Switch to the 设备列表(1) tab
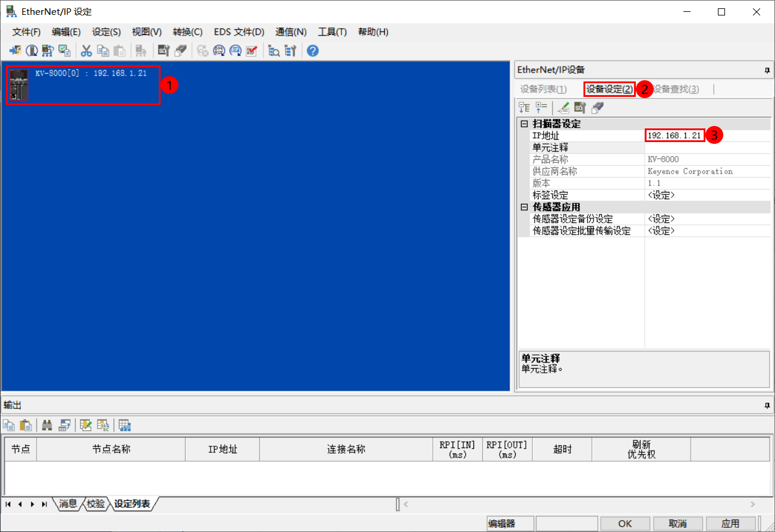The image size is (775, 532). [x=544, y=89]
